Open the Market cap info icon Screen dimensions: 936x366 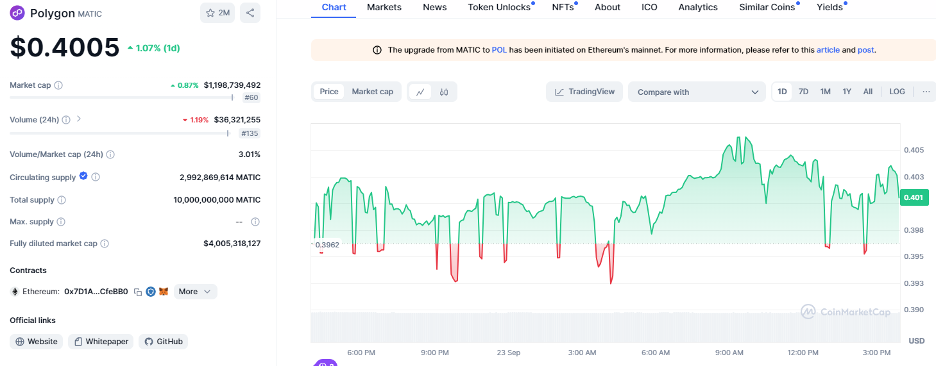58,85
